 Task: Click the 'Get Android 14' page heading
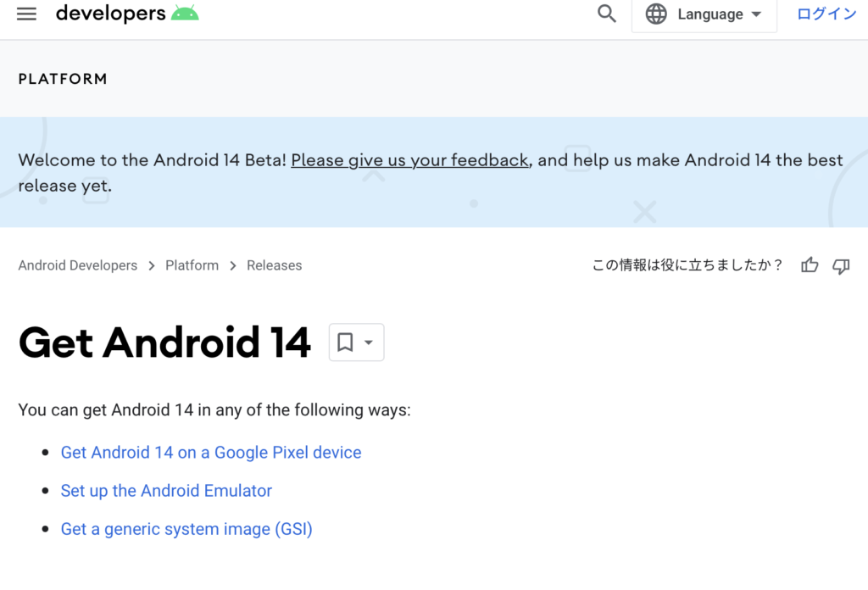(x=164, y=342)
